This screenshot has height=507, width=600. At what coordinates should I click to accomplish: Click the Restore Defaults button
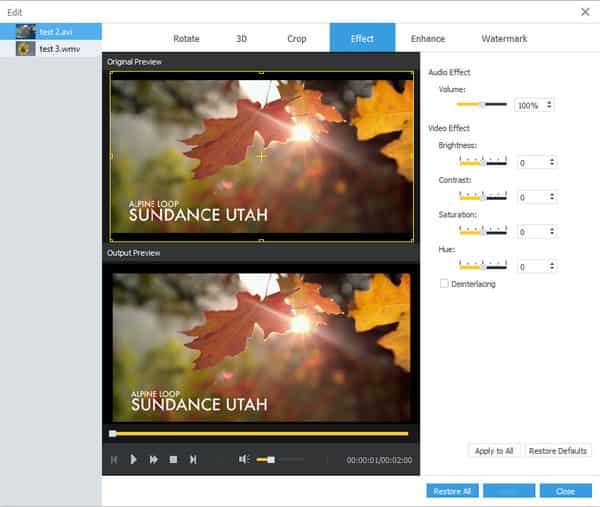[x=558, y=451]
